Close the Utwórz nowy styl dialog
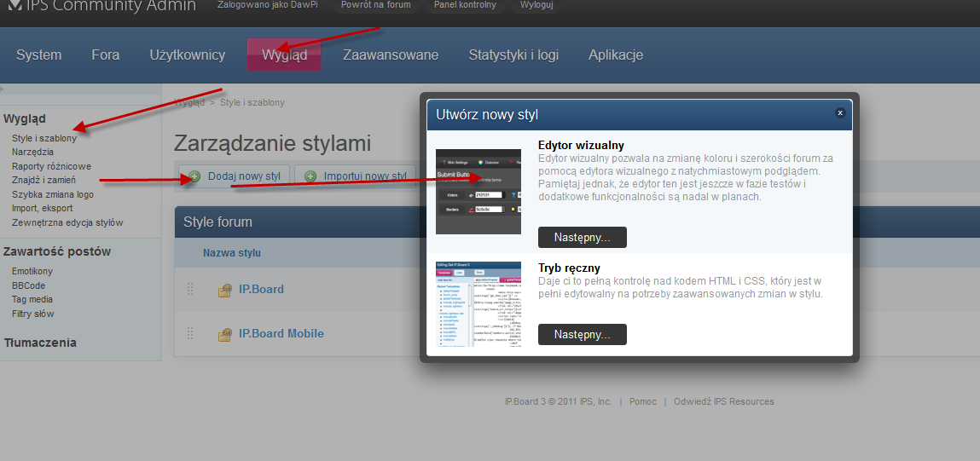The width and height of the screenshot is (980, 461). 840,113
